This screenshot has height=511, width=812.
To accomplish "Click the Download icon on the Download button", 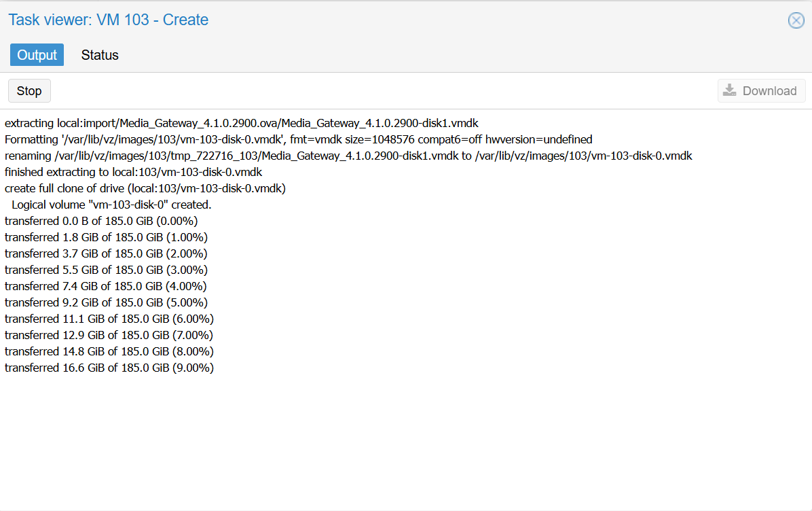I will [x=730, y=90].
